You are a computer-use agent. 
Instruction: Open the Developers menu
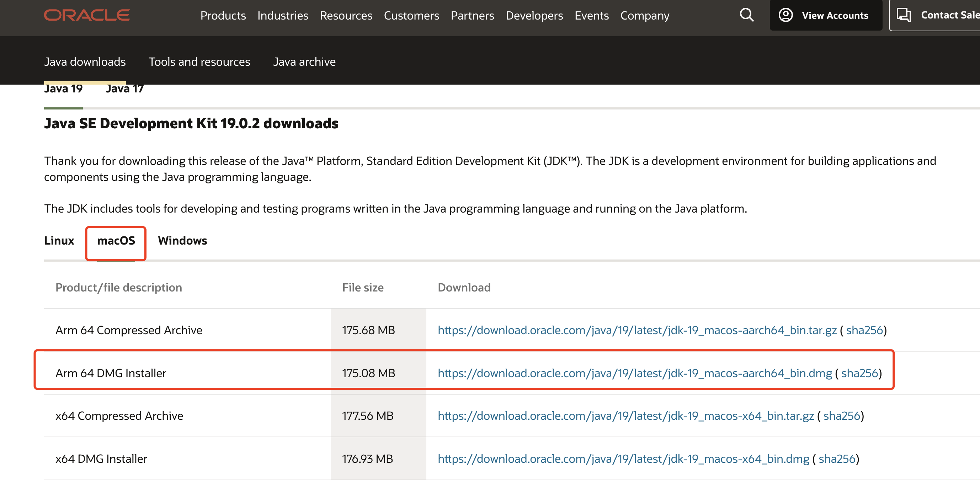pyautogui.click(x=534, y=16)
